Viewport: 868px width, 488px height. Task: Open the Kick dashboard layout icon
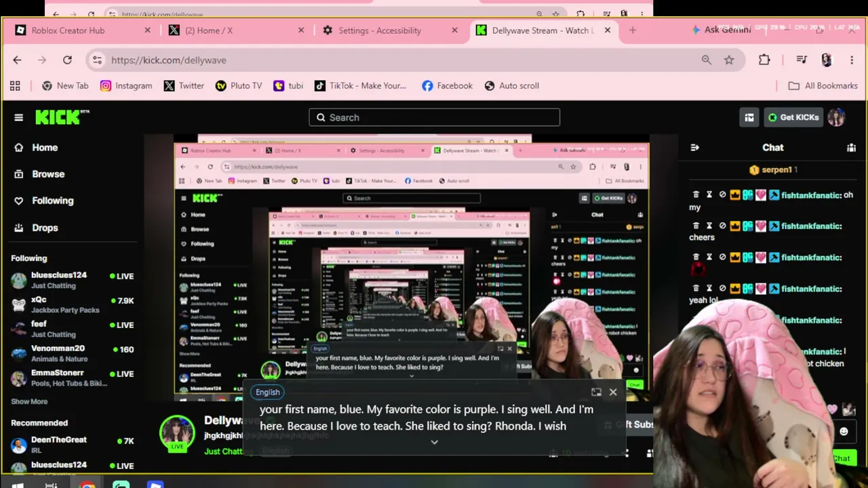pyautogui.click(x=749, y=117)
